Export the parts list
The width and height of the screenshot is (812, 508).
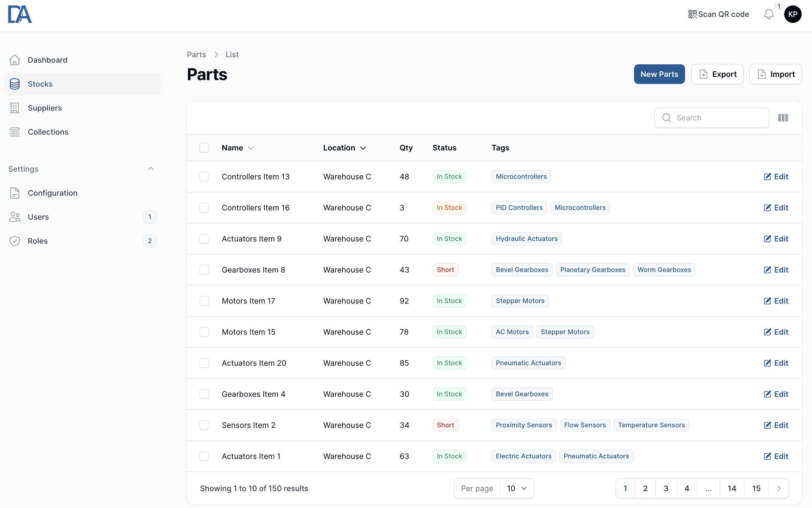point(717,74)
